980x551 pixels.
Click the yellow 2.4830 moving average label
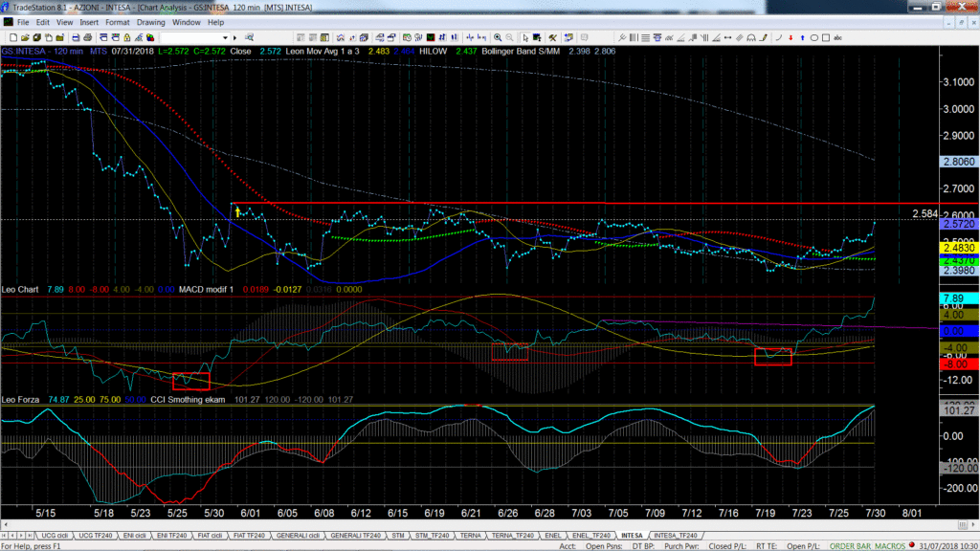959,248
